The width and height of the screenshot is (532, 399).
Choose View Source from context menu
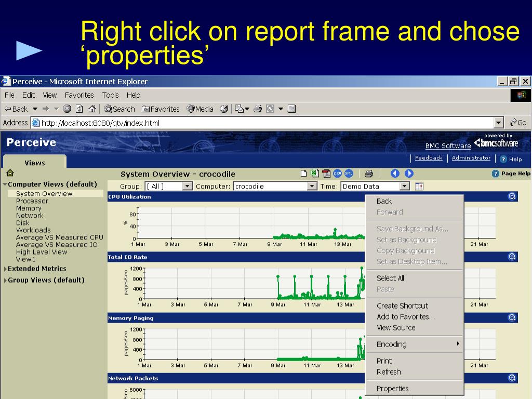tap(415, 328)
